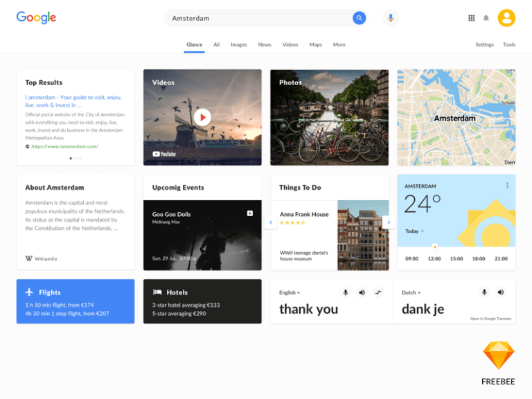
Task: Click the About Amsterdam heading
Action: pyautogui.click(x=55, y=188)
